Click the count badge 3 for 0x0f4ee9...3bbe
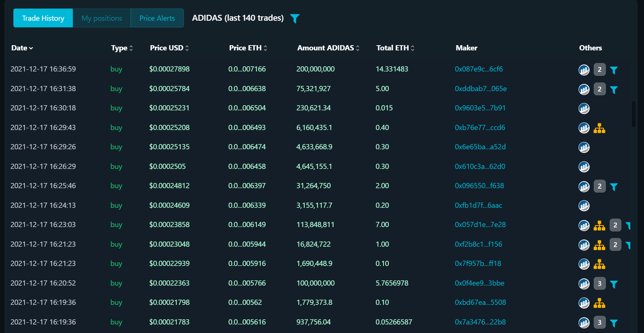This screenshot has width=644, height=333. 600,284
